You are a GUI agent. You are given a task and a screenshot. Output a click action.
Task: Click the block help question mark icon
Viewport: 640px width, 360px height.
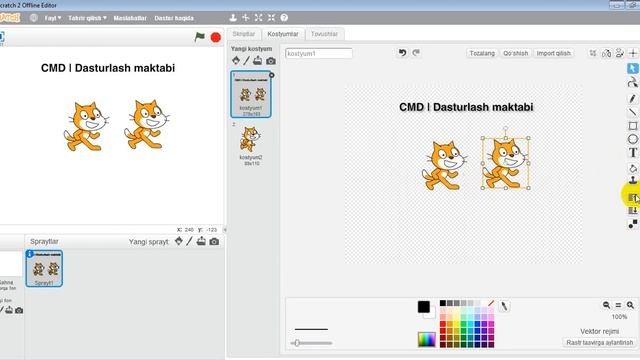click(284, 18)
